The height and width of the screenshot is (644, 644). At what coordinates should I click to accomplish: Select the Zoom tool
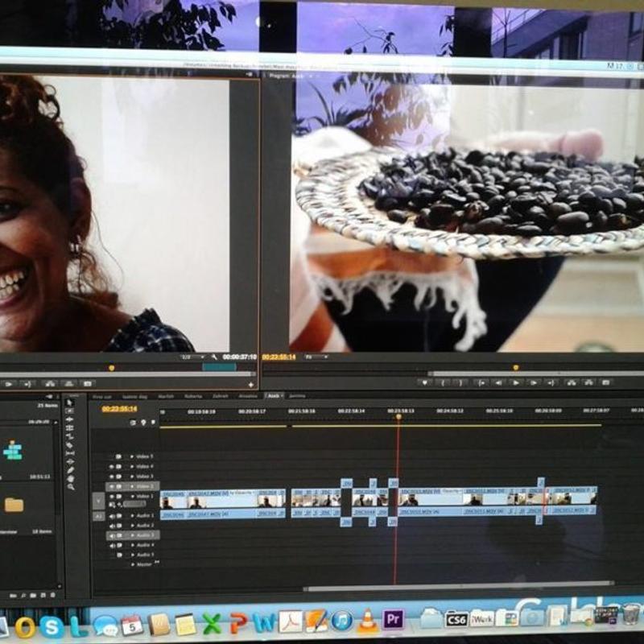pos(71,487)
